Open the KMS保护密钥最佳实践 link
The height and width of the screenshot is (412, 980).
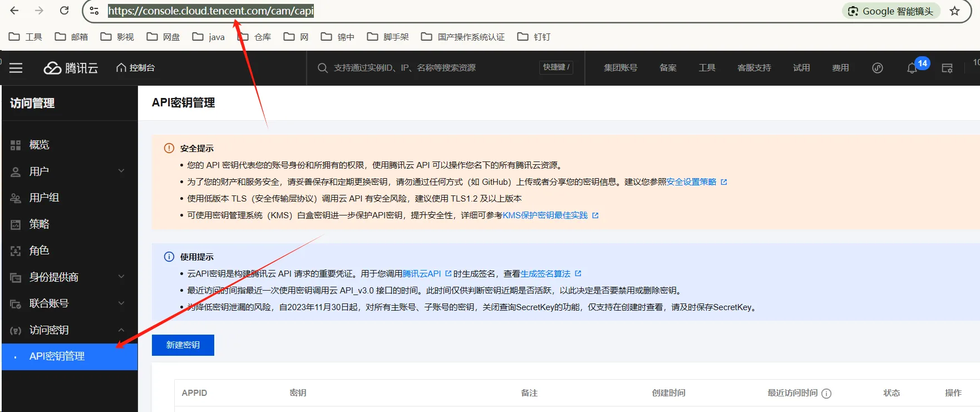point(550,215)
